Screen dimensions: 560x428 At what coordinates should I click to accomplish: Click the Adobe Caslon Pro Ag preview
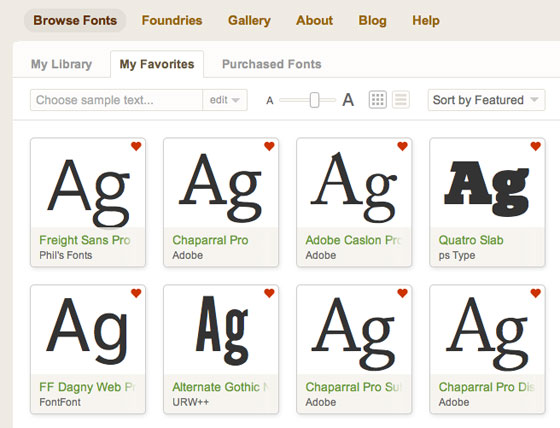tap(354, 187)
